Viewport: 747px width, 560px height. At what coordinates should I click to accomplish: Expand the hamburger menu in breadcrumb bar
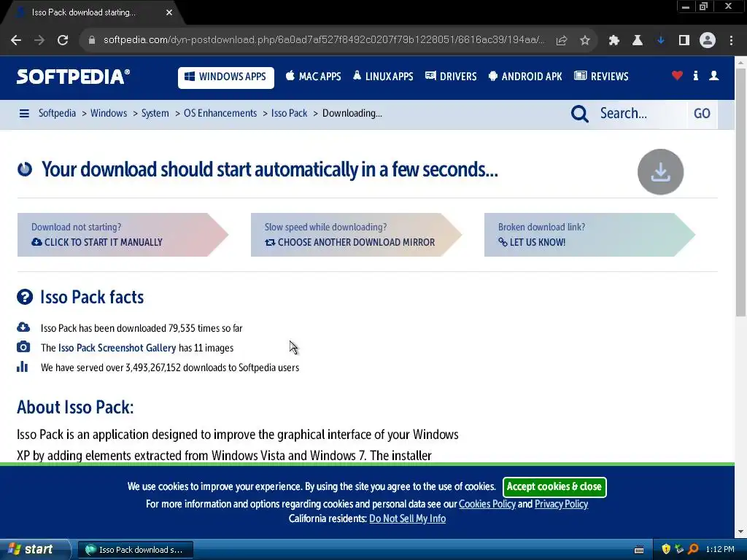tap(24, 113)
